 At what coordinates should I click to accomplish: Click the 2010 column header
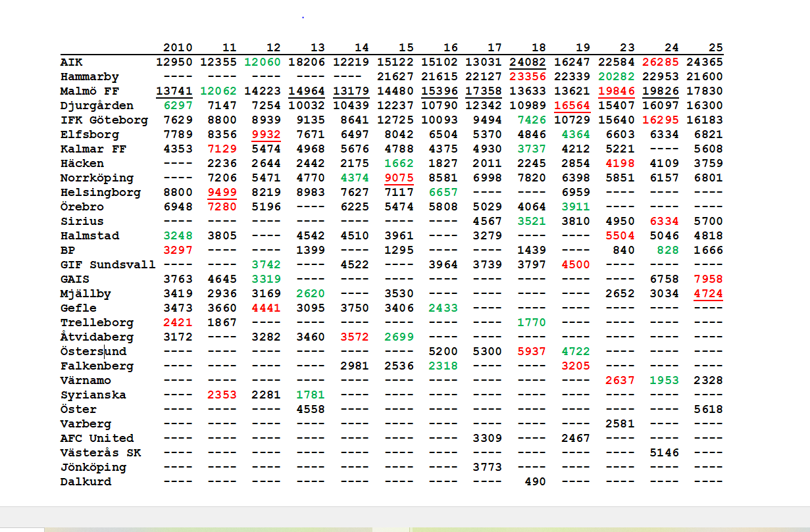click(x=178, y=47)
